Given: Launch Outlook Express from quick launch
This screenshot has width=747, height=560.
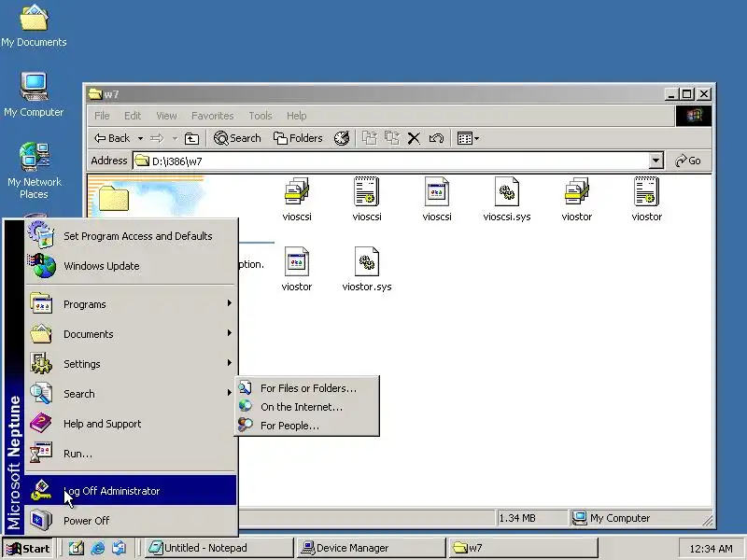Looking at the screenshot, I should point(120,549).
